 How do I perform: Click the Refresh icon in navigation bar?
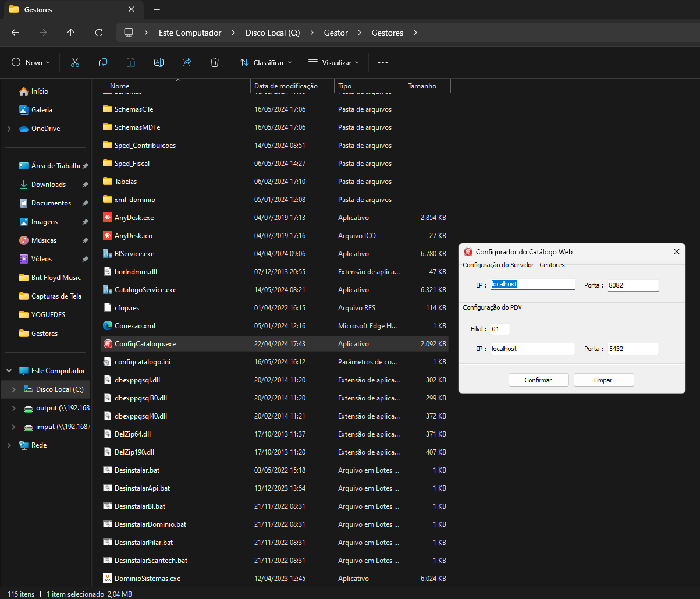tap(99, 33)
